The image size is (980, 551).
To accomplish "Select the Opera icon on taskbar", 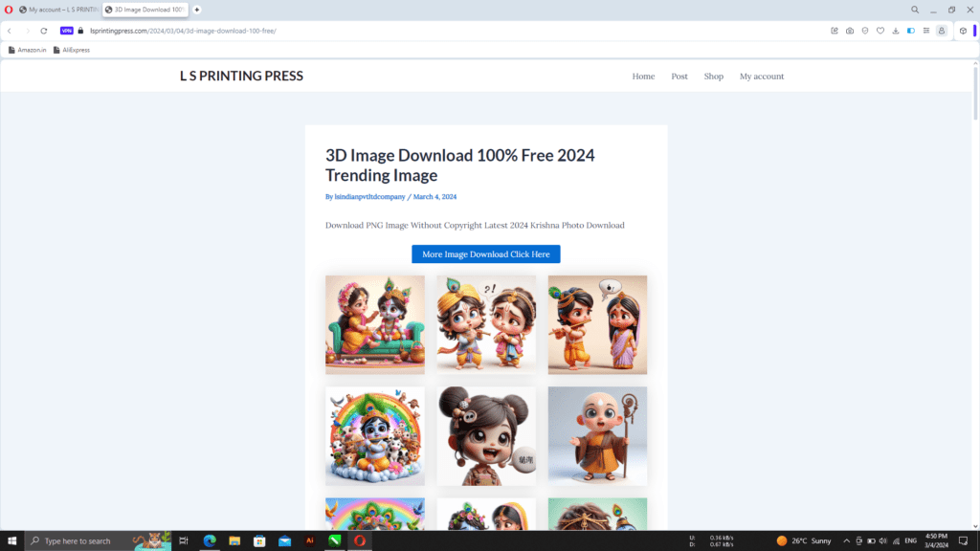I will pyautogui.click(x=360, y=541).
